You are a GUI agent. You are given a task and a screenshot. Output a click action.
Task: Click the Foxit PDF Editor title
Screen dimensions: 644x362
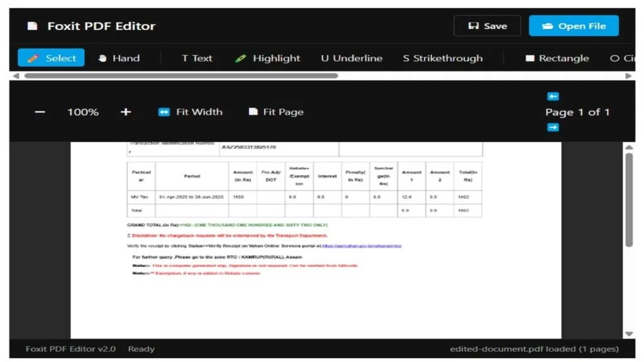pyautogui.click(x=101, y=26)
